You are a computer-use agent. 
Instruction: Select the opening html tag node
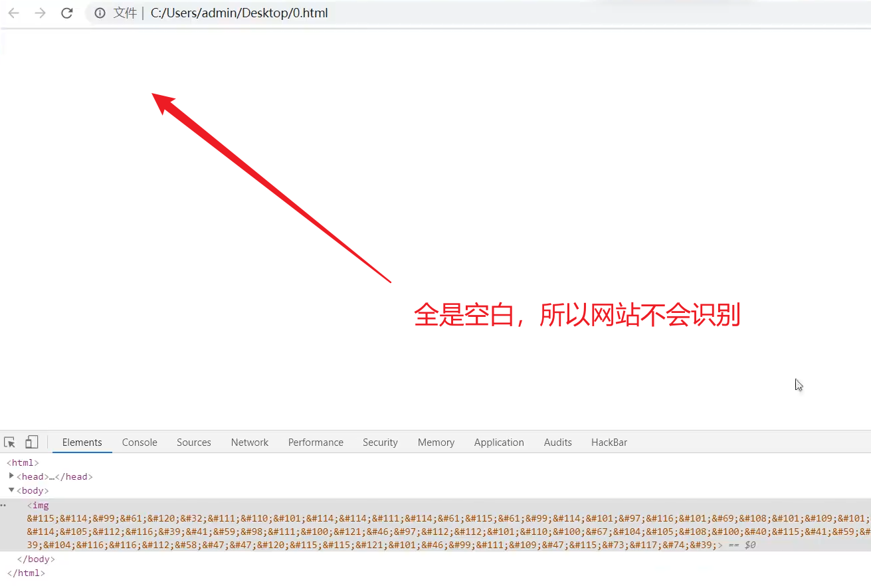pyautogui.click(x=23, y=463)
